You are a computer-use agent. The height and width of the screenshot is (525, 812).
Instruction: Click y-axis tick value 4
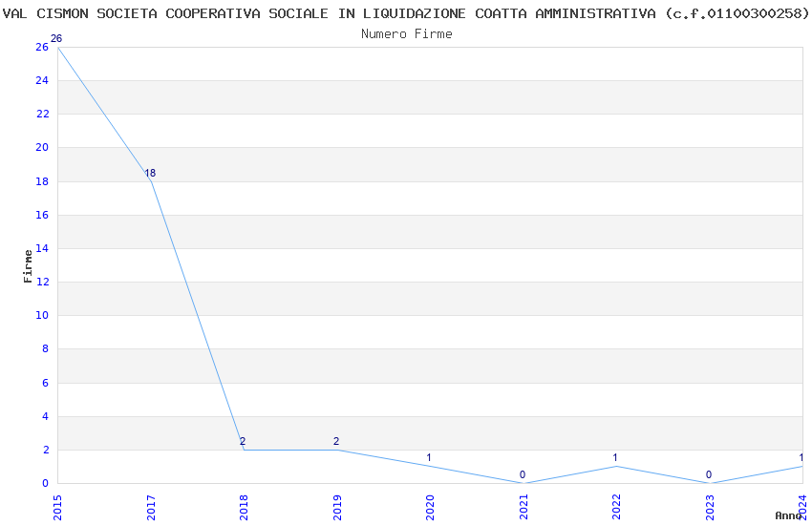pyautogui.click(x=45, y=416)
